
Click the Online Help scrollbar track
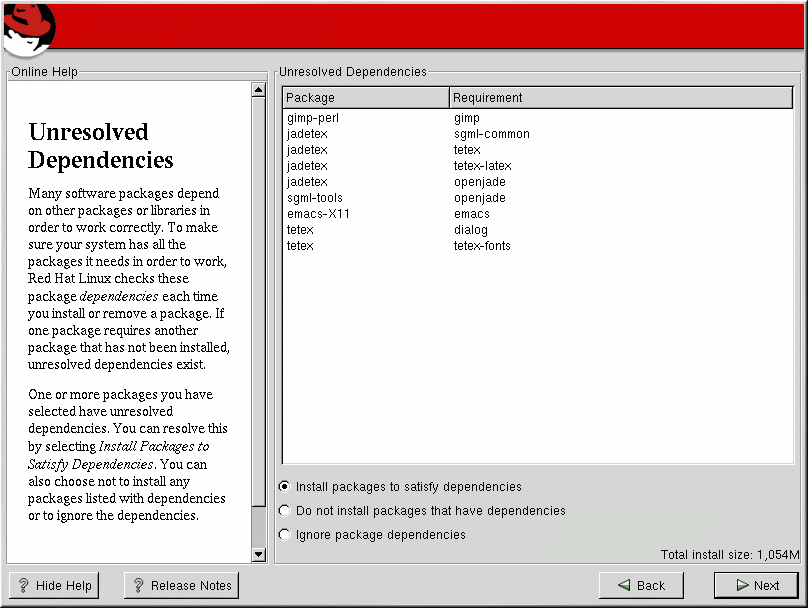pyautogui.click(x=259, y=526)
